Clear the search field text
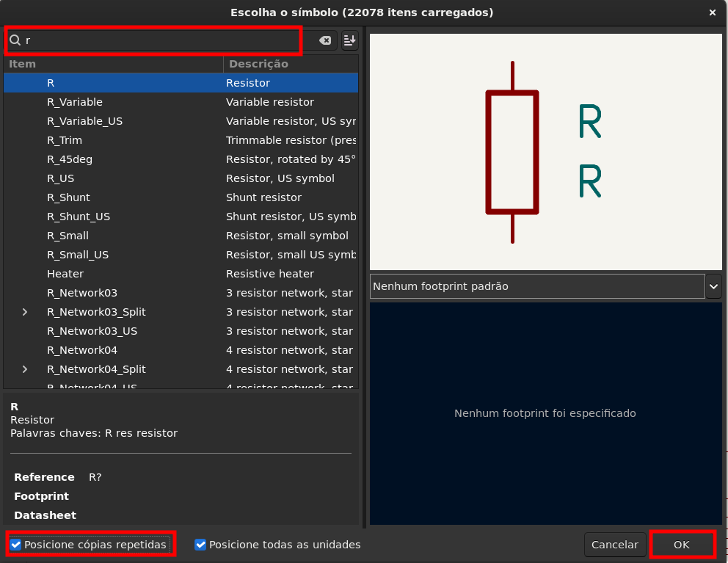This screenshot has height=563, width=728. click(x=324, y=41)
